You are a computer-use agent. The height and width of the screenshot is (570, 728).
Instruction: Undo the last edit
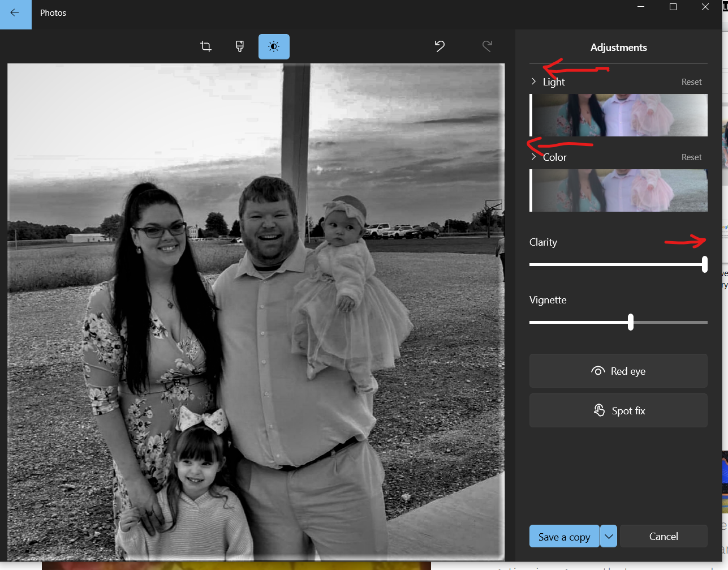pos(440,46)
